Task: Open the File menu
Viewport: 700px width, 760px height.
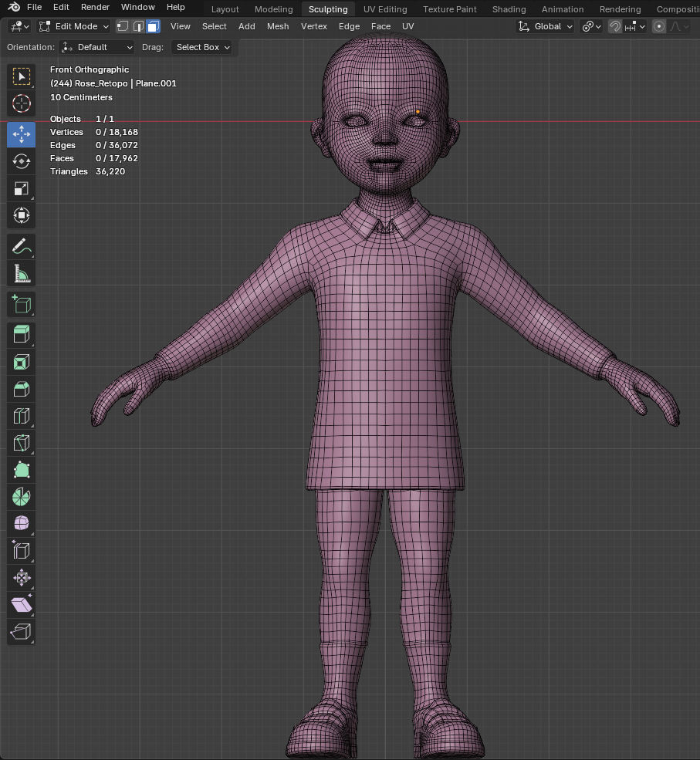Action: click(34, 7)
